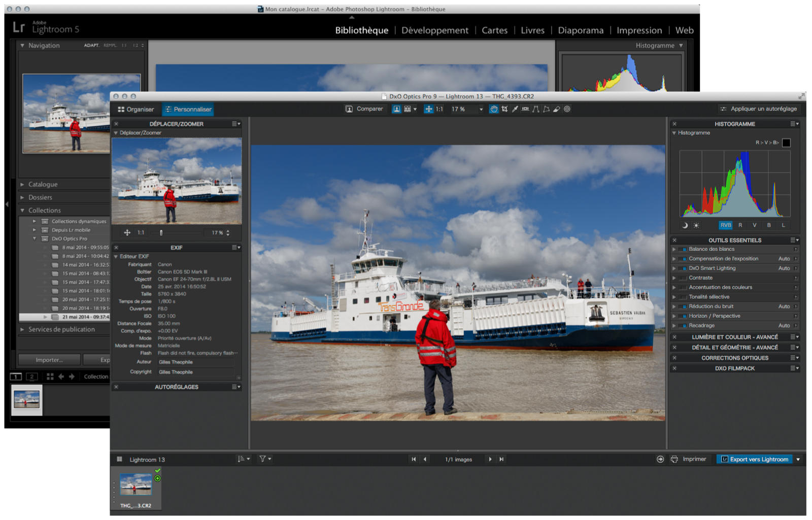
Task: Go to the first image in filmstrip
Action: click(x=414, y=459)
